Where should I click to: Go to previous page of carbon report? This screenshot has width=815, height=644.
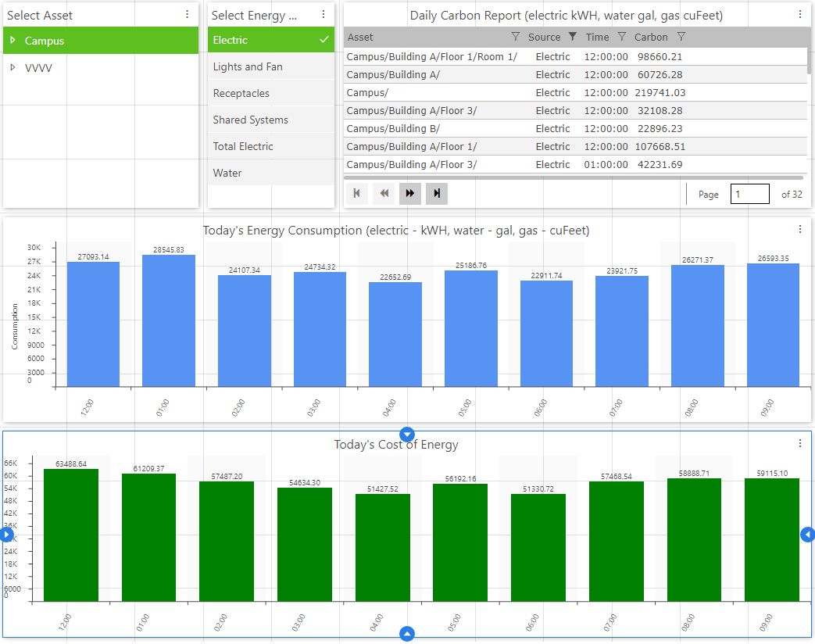tap(384, 193)
